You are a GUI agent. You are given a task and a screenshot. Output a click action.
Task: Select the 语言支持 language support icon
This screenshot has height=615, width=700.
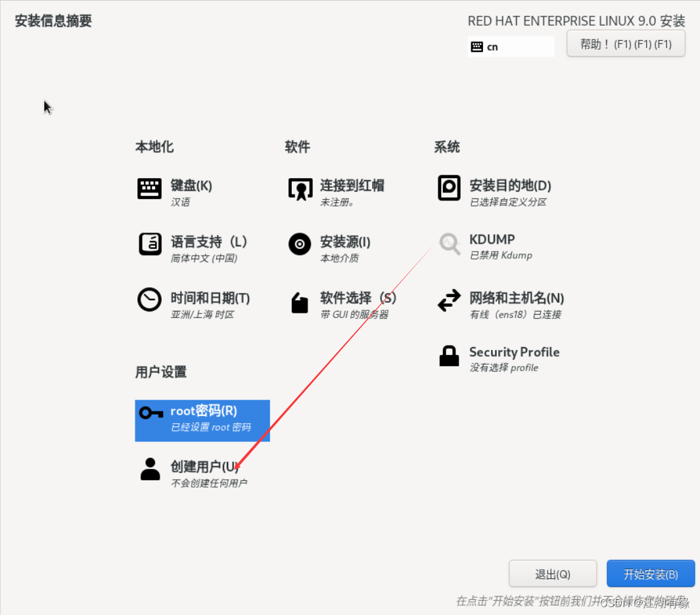tap(150, 244)
